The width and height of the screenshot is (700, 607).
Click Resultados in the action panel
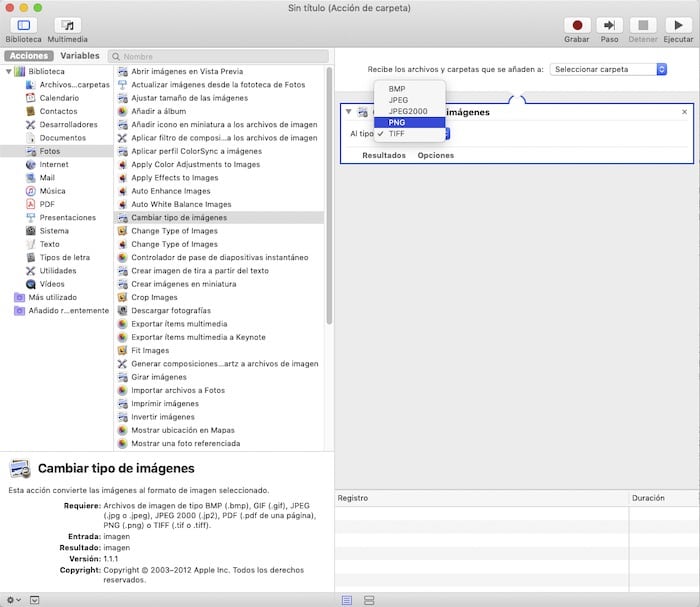384,155
